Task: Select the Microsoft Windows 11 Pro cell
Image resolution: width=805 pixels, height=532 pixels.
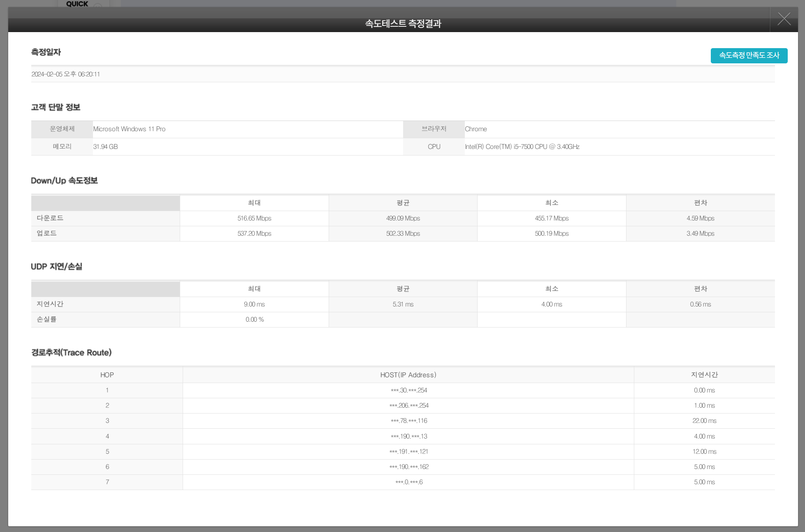Action: pos(129,129)
